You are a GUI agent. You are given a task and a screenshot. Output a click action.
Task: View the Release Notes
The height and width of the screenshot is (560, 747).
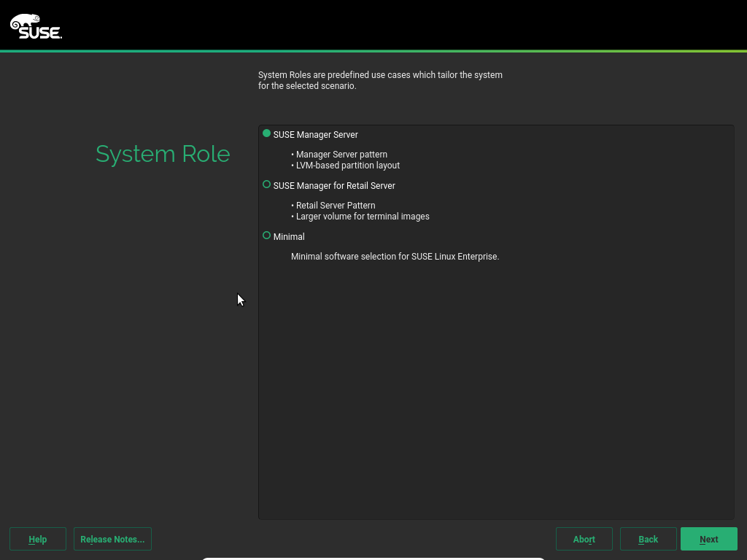(x=112, y=539)
